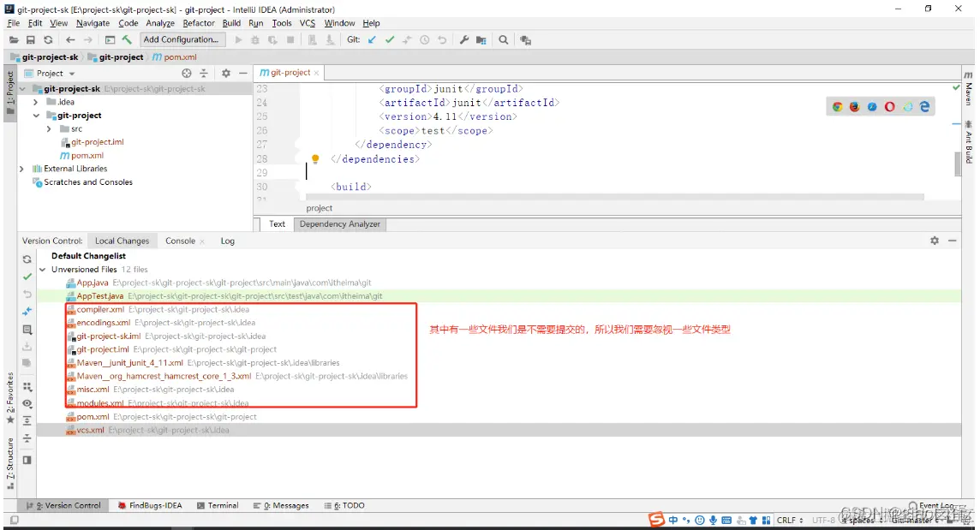Collapse the Unversioned Files group
The image size is (980, 530).
43,270
